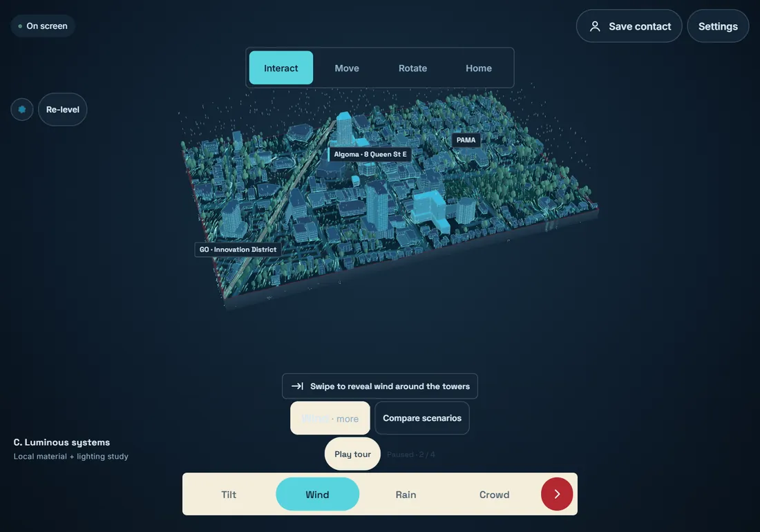This screenshot has height=532, width=760.
Task: Expand the Wind more options button
Action: coord(330,417)
